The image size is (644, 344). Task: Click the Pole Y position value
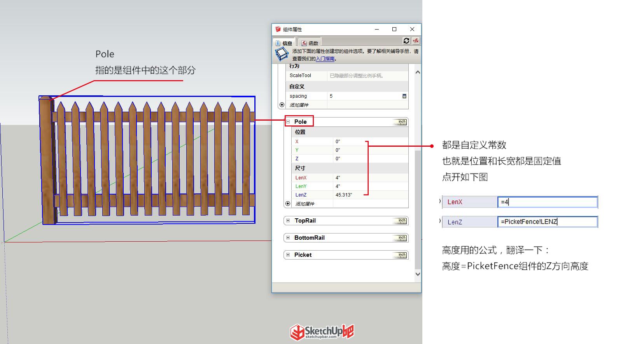click(x=370, y=150)
